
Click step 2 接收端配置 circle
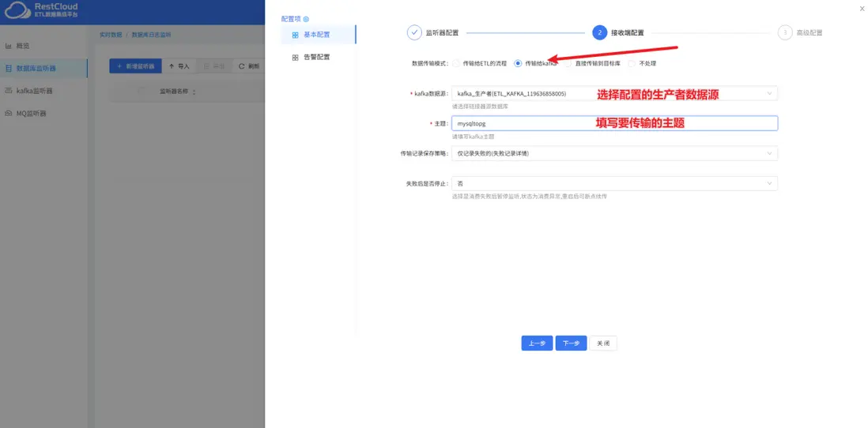pyautogui.click(x=599, y=32)
